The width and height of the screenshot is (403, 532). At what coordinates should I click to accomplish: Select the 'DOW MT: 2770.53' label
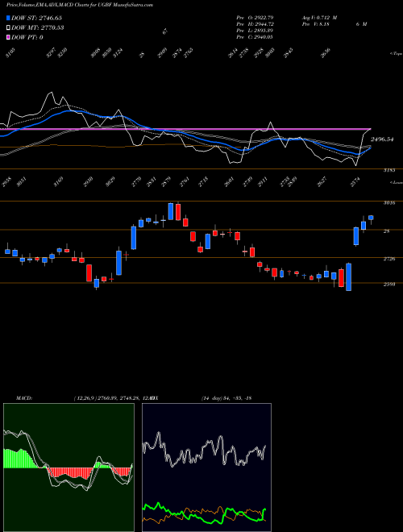(37, 27)
